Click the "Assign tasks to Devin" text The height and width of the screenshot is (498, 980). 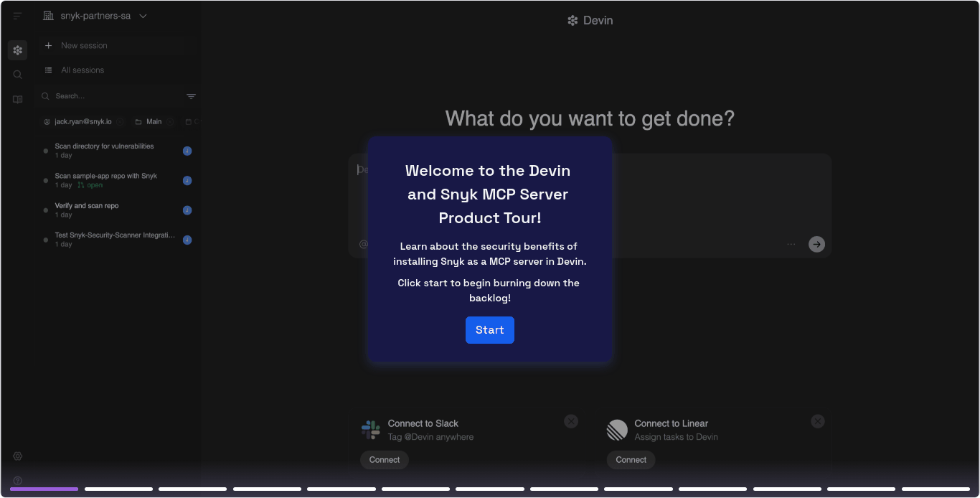point(676,437)
